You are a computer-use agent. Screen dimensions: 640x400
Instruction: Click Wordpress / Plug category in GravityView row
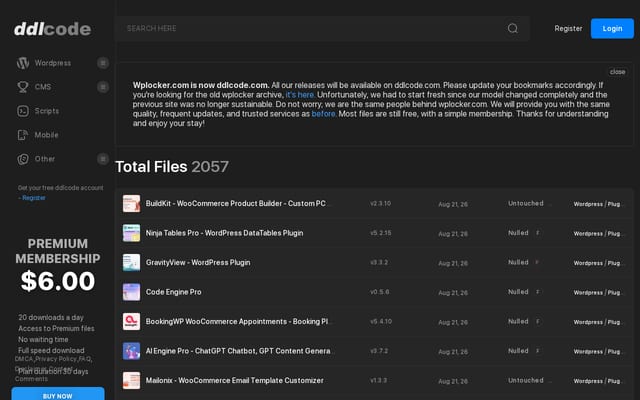coord(598,263)
